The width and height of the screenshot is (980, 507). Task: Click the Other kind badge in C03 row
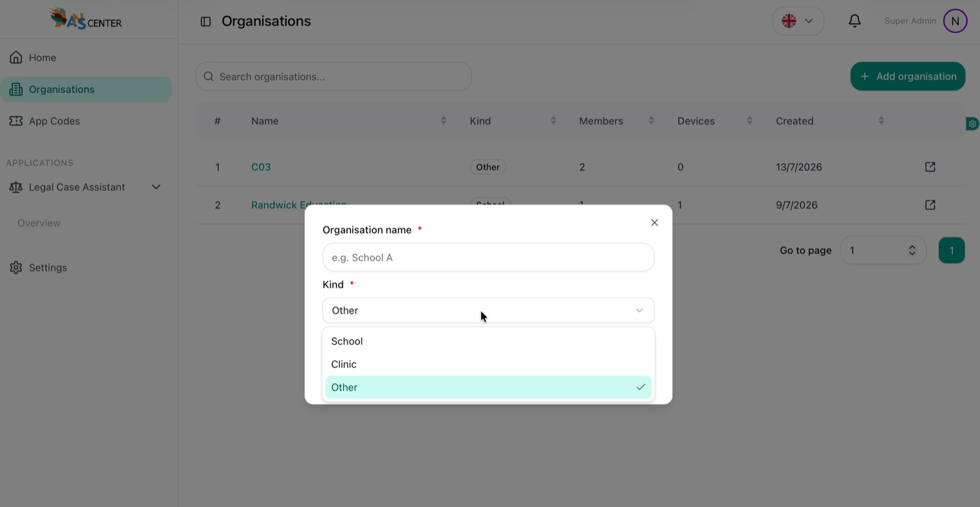488,167
